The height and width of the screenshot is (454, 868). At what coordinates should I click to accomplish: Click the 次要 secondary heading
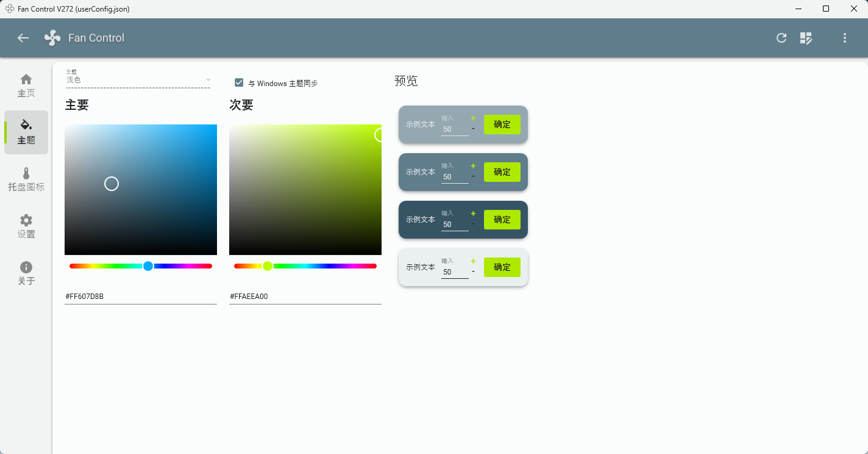[x=241, y=105]
